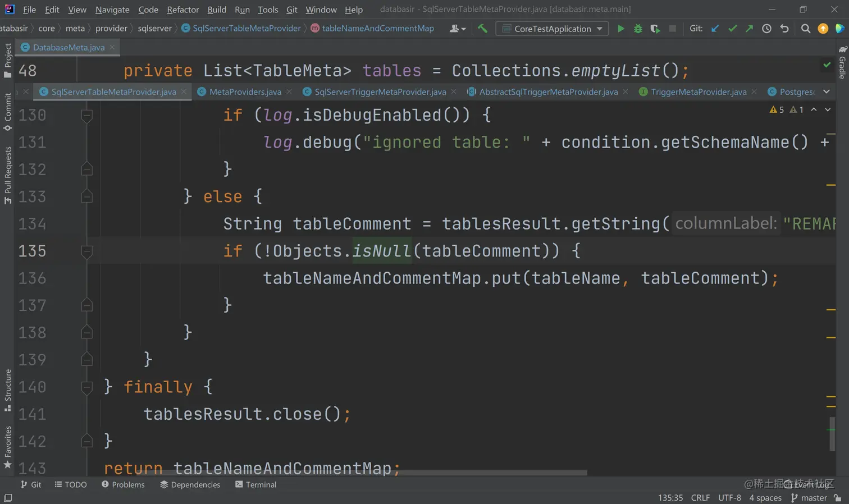Viewport: 849px width, 504px height.
Task: Close the SqlServerTableMetaProvider.java tab
Action: tap(184, 91)
